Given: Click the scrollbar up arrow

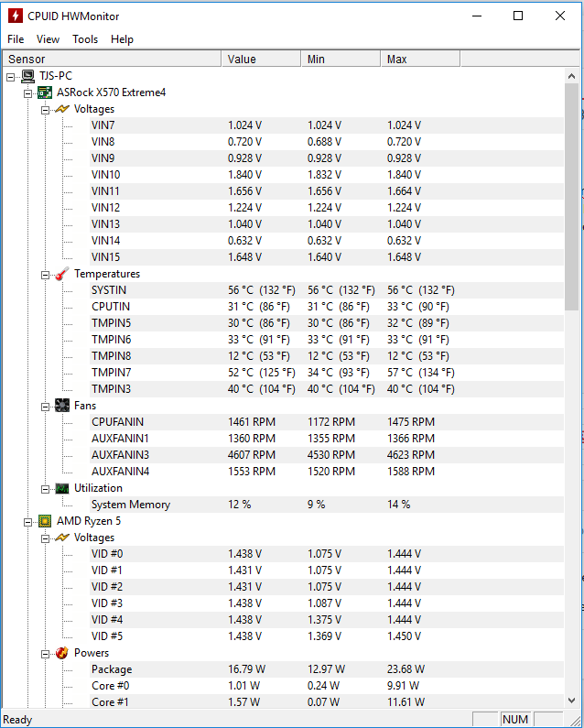Looking at the screenshot, I should pos(571,76).
